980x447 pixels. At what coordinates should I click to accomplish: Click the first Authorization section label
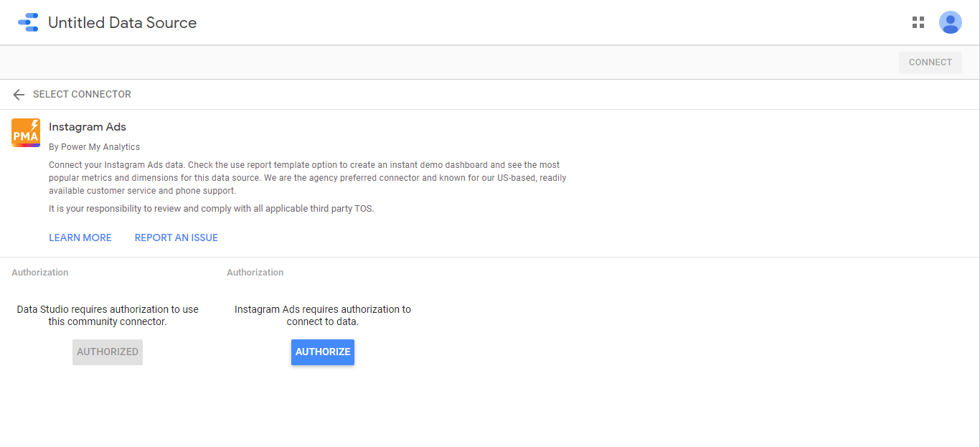point(40,273)
